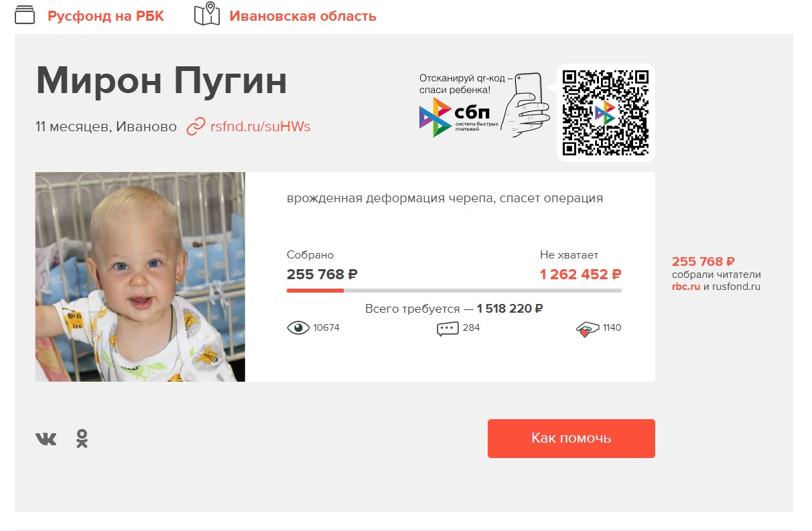Click the СБП payment system logo
Image resolution: width=812 pixels, height=531 pixels.
(459, 117)
